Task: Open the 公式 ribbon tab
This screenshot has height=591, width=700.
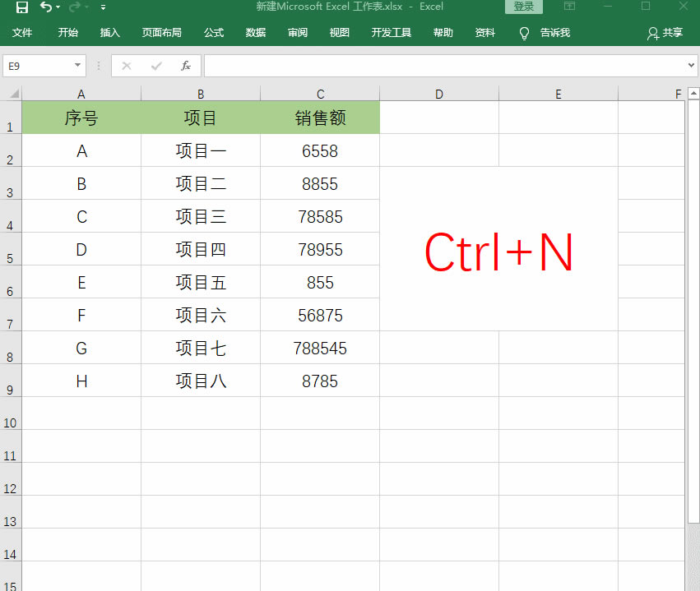Action: [214, 33]
